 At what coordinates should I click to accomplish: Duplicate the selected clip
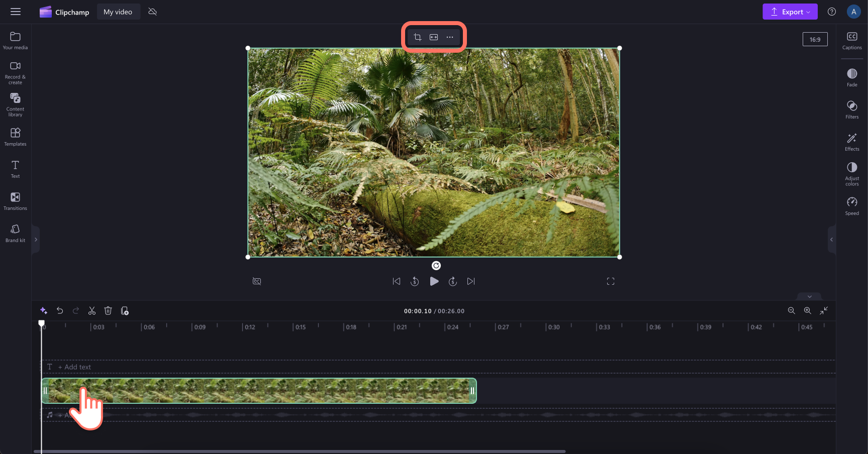[x=125, y=310]
